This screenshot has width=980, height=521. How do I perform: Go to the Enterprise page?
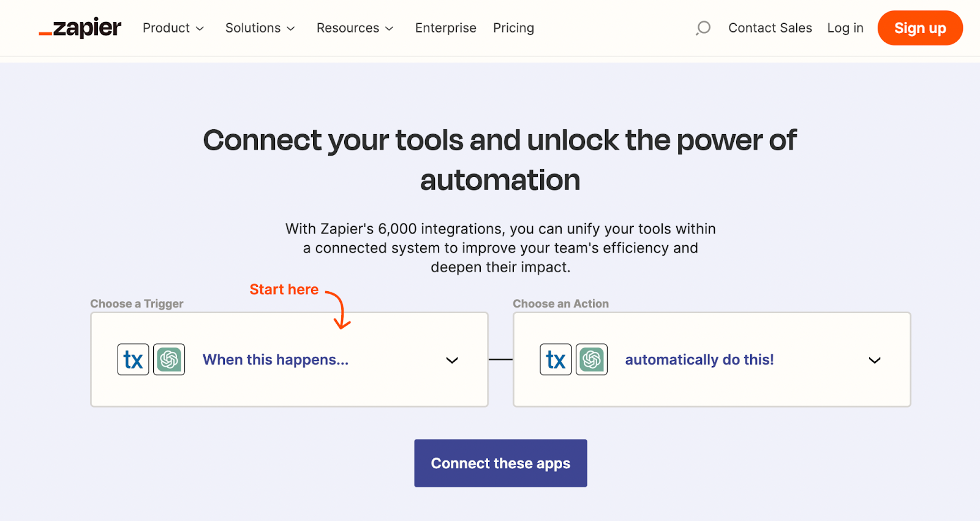click(x=446, y=28)
